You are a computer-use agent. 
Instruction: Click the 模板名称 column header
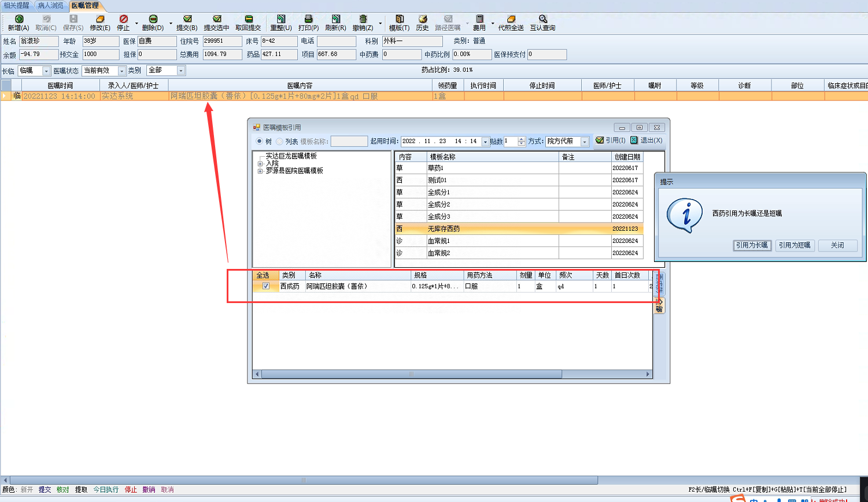493,157
